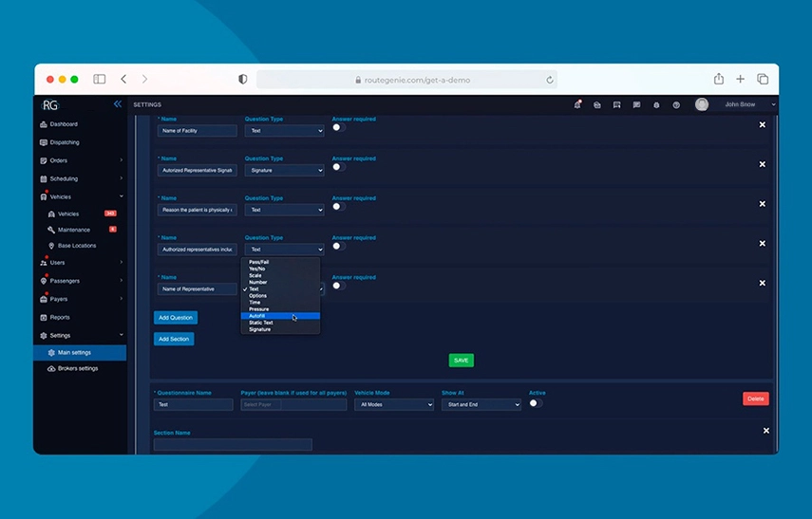The width and height of the screenshot is (812, 519).
Task: Click the notifications bell icon in header
Action: click(576, 104)
